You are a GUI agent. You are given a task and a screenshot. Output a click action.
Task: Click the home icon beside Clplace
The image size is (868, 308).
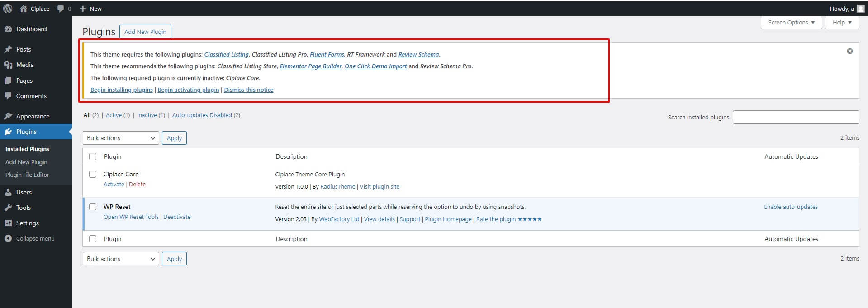coord(24,9)
